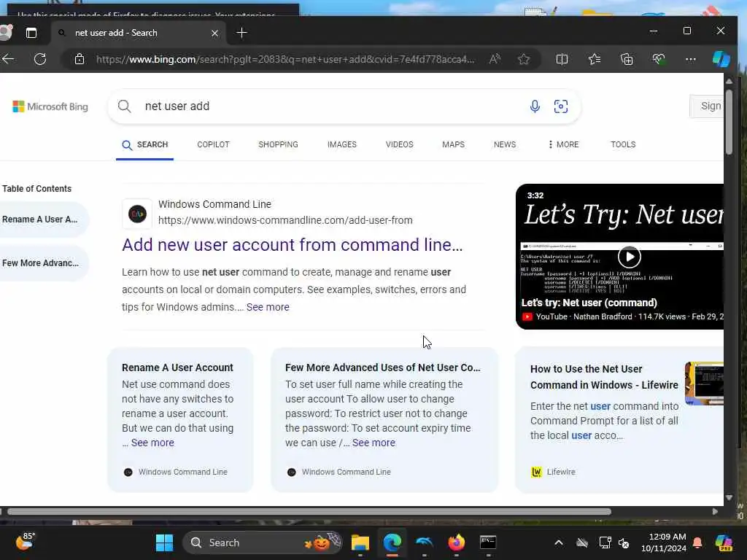
Task: Open File Explorer from taskbar
Action: (x=360, y=542)
